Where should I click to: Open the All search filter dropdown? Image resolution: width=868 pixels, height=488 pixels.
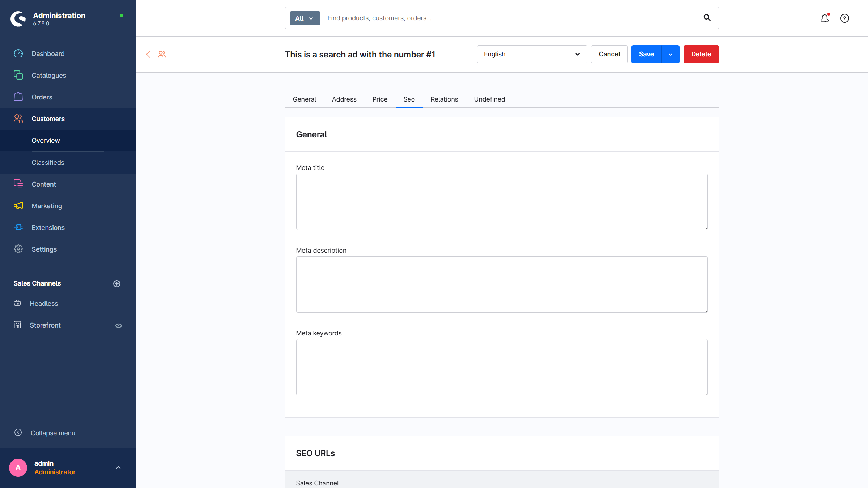[x=305, y=18]
